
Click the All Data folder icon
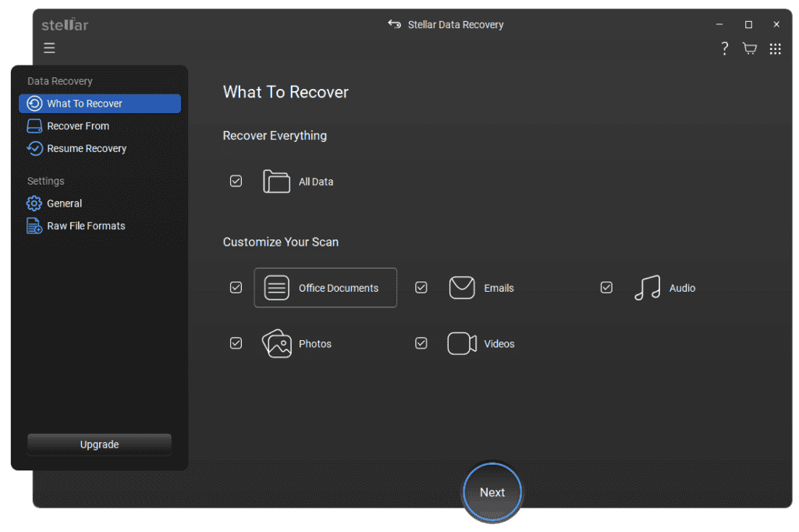276,181
